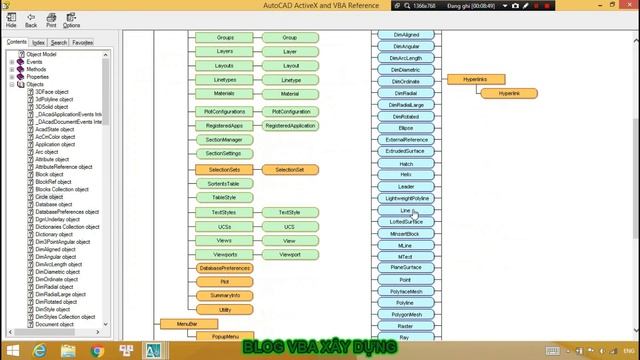The width and height of the screenshot is (640, 360).
Task: Open Internet Explorer from taskbar
Action: (x=40, y=351)
